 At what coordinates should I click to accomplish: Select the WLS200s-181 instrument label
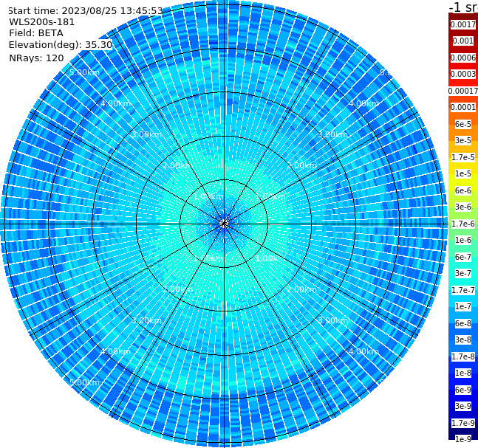(42, 22)
